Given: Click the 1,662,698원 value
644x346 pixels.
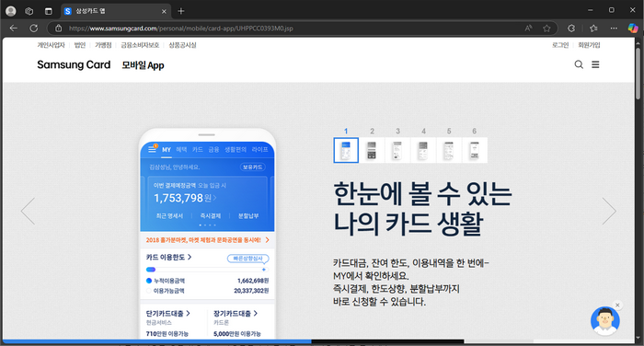Looking at the screenshot, I should (253, 281).
